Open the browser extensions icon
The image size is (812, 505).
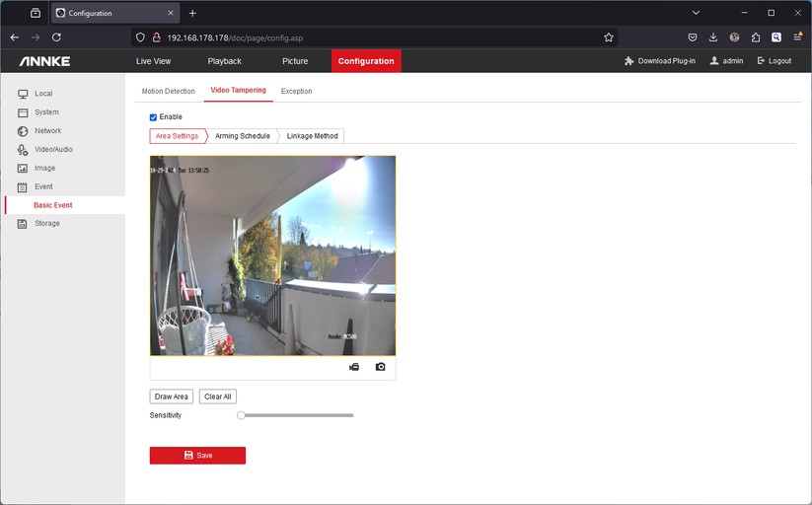(756, 37)
